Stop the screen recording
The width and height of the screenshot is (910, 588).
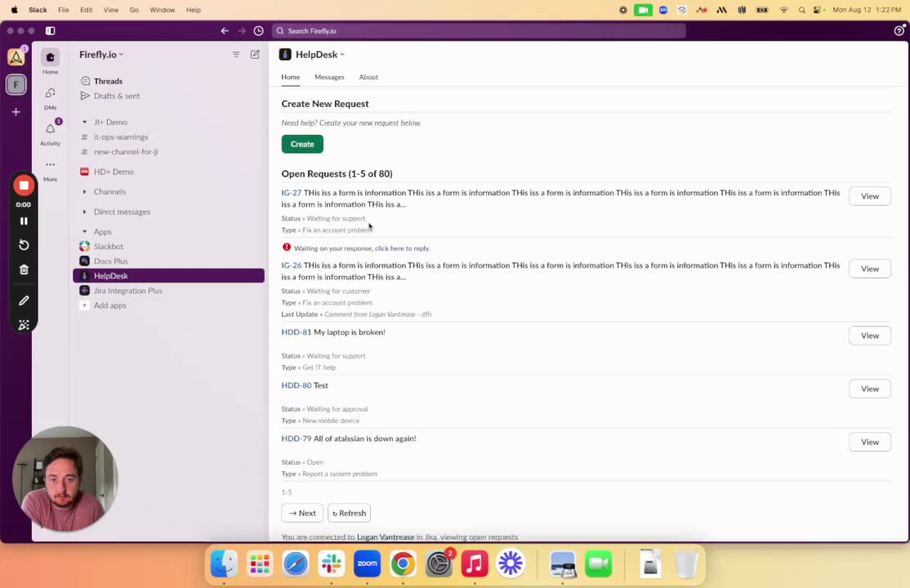pyautogui.click(x=24, y=185)
